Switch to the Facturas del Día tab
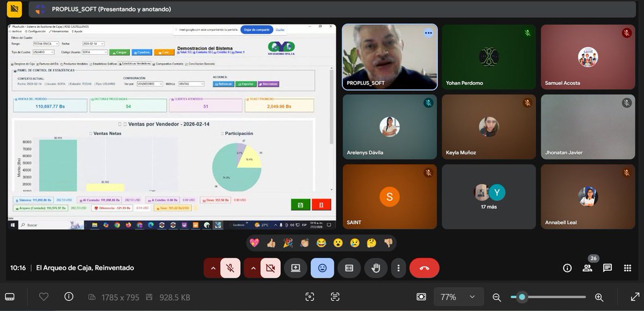Viewport: 644px width, 311px height. [48, 64]
